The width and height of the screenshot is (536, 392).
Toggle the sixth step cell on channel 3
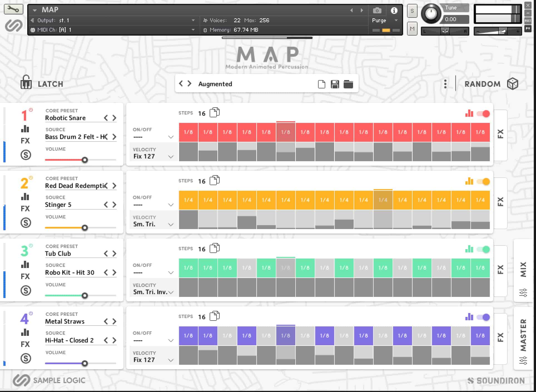point(286,268)
